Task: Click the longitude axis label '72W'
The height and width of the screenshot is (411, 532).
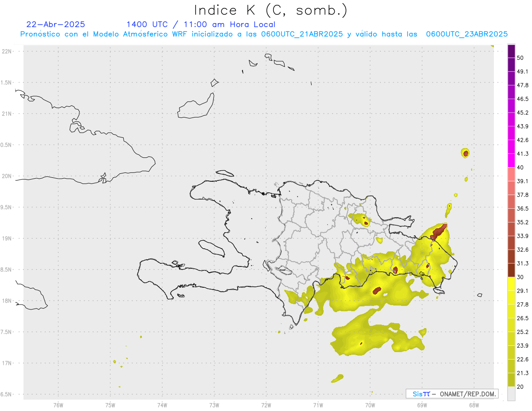Action: [x=266, y=405]
